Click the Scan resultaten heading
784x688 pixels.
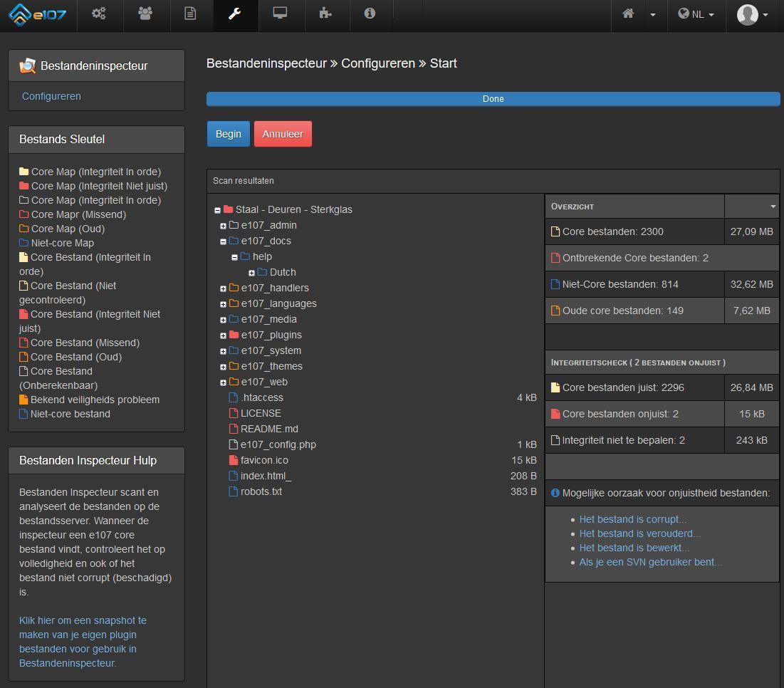point(244,180)
